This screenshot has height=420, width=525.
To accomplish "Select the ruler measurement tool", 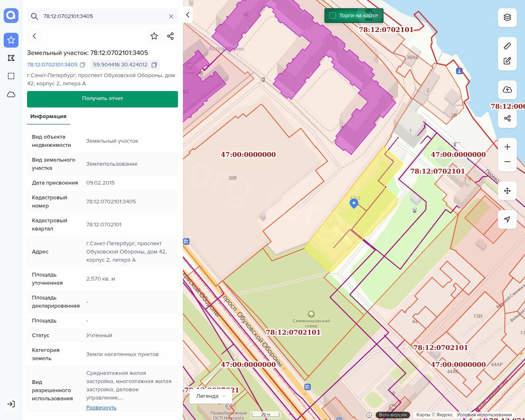I will tap(507, 46).
